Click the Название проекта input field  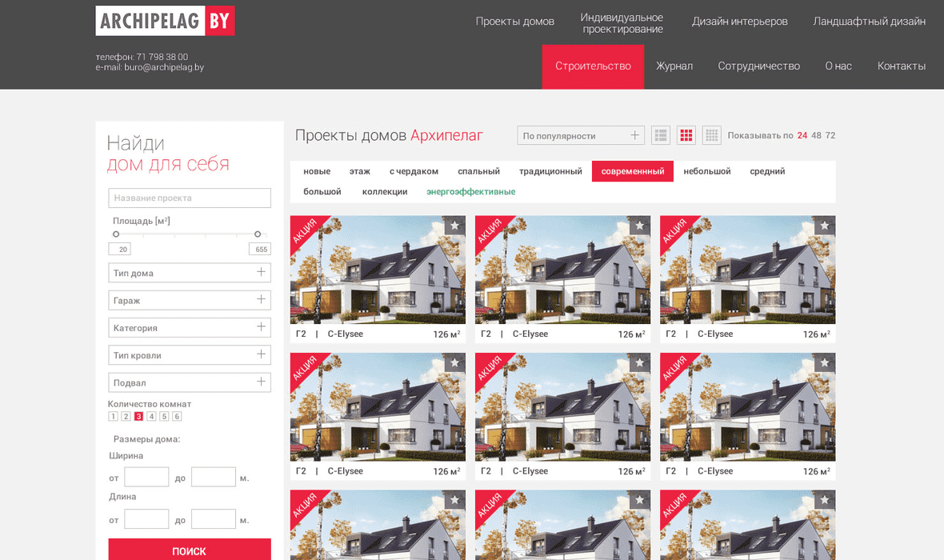tap(190, 198)
